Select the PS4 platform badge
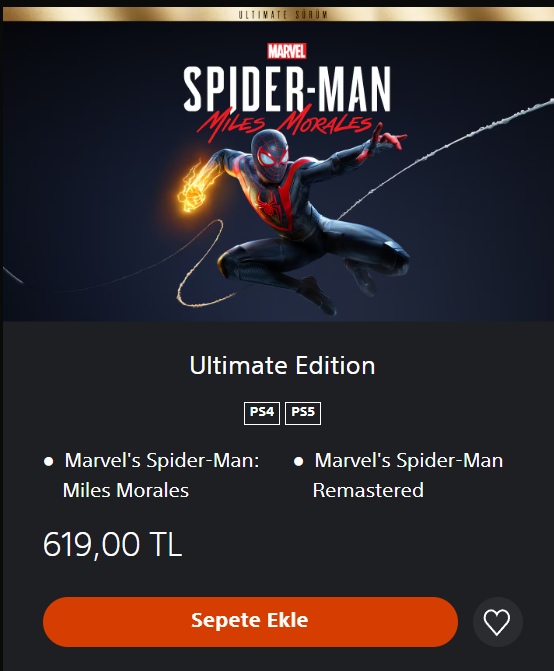The width and height of the screenshot is (554, 671). (x=262, y=413)
